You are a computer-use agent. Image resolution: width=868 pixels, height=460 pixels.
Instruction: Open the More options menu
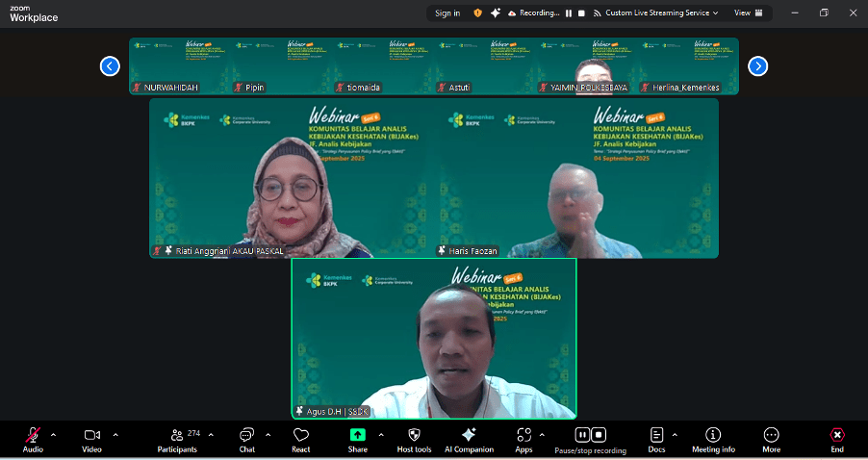tap(771, 438)
